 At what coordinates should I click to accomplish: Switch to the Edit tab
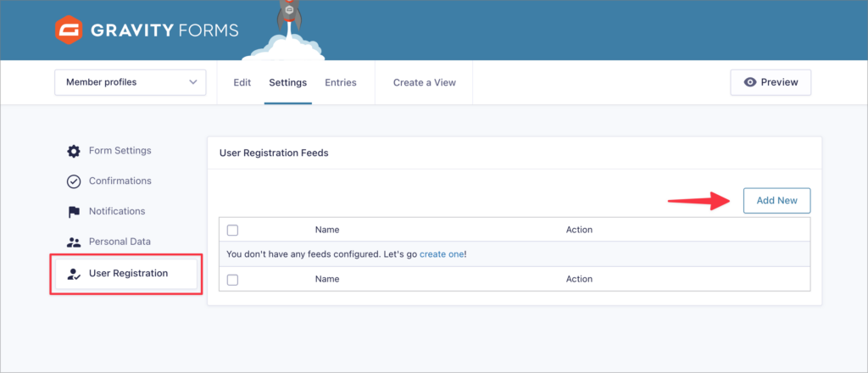point(242,82)
